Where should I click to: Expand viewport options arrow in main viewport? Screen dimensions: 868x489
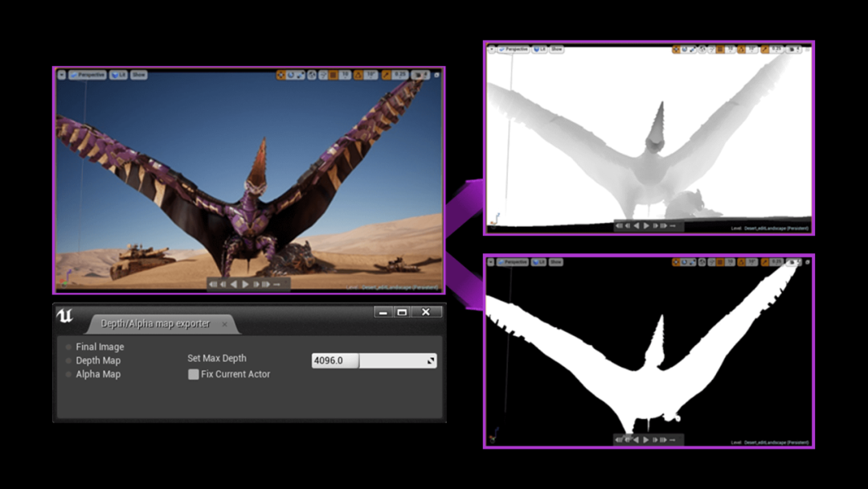click(x=62, y=75)
